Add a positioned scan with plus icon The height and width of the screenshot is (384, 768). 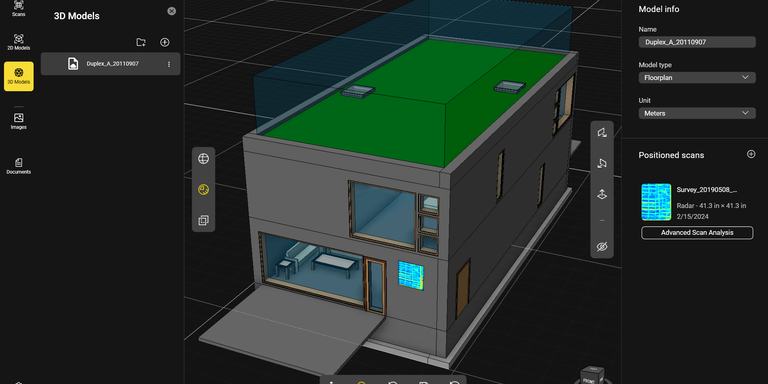pos(751,154)
